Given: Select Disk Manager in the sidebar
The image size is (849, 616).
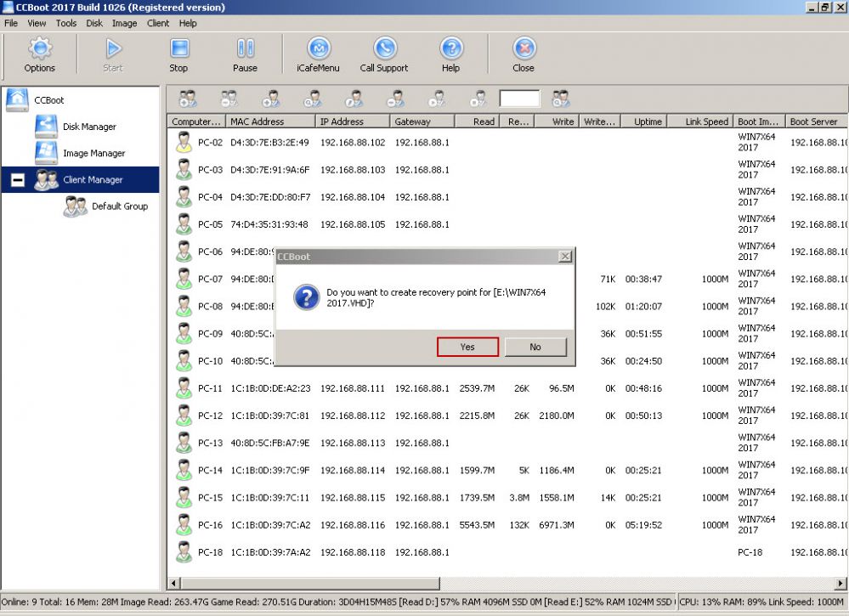Looking at the screenshot, I should [89, 127].
